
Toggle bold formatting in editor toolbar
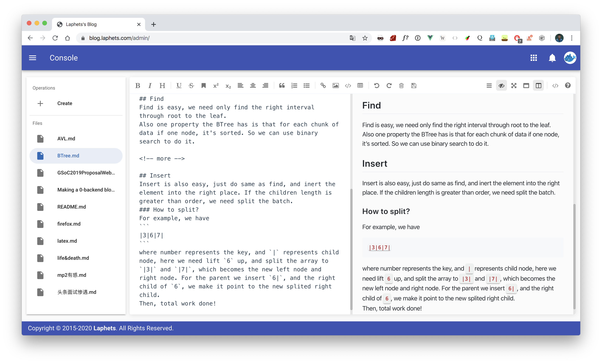(138, 85)
